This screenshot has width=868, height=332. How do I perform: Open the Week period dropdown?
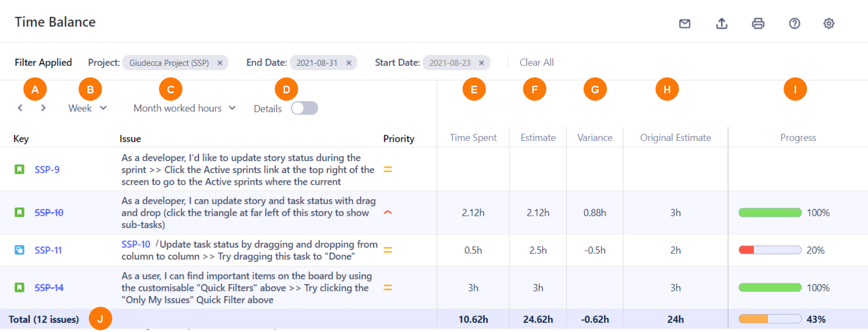click(87, 108)
